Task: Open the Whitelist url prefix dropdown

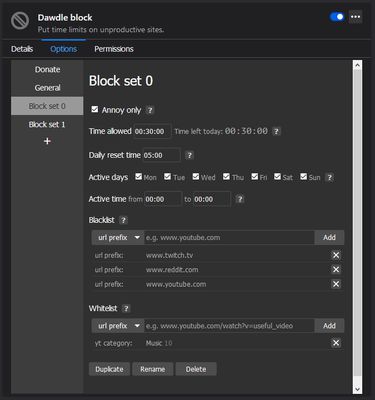Action: pyautogui.click(x=118, y=326)
